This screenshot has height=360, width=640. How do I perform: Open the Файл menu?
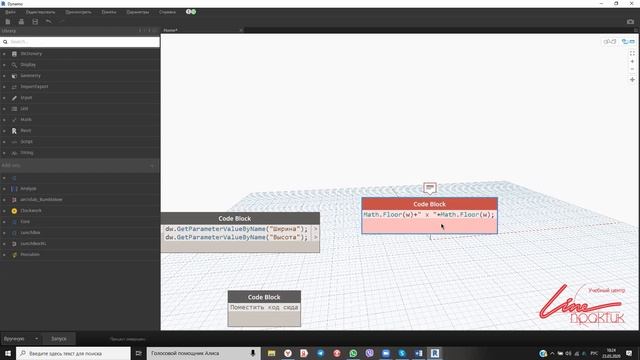pos(10,12)
